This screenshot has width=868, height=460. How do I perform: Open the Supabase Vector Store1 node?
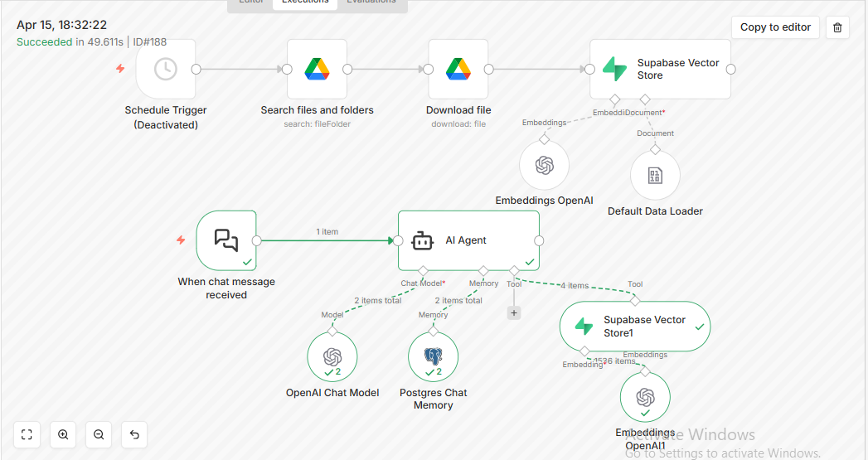pyautogui.click(x=635, y=326)
